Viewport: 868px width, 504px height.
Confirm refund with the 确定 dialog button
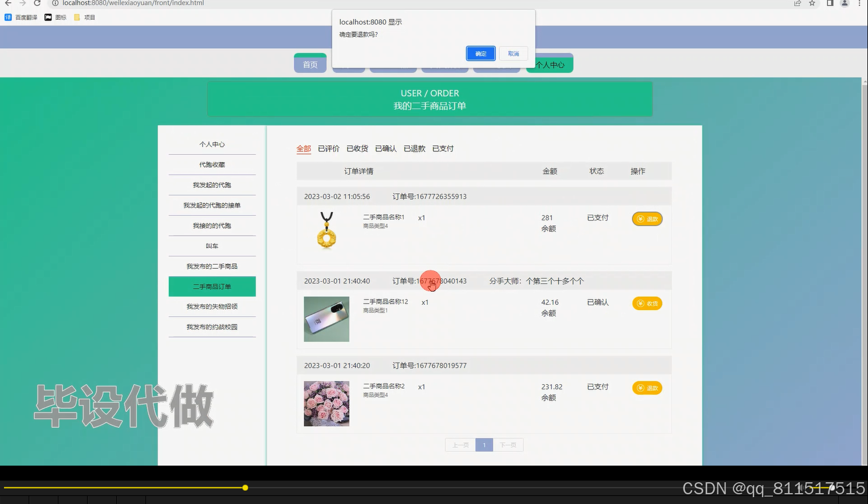[480, 53]
